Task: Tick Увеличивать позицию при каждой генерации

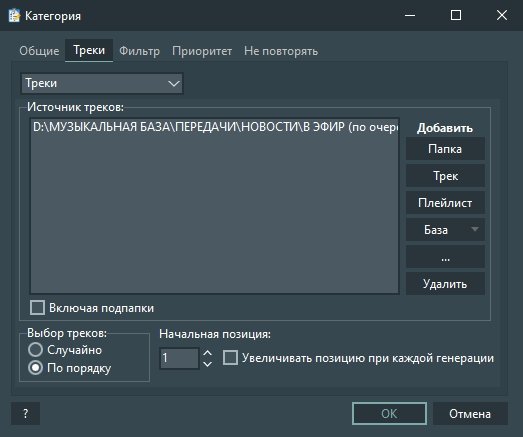Action: coord(230,358)
